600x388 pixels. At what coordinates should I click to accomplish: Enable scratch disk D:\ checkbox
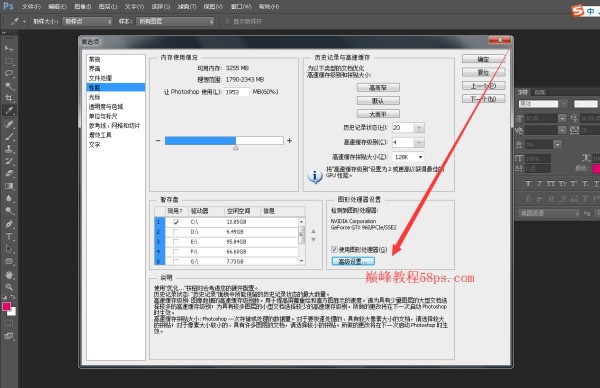point(176,232)
